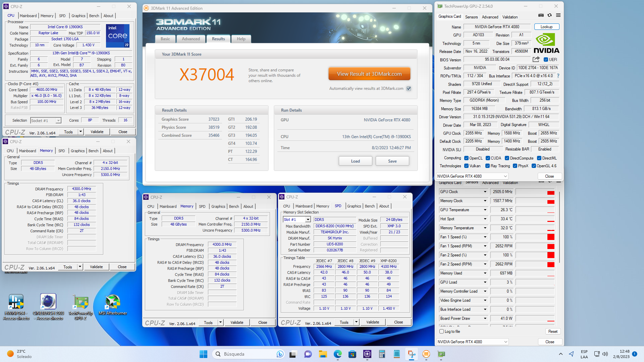The height and width of the screenshot is (362, 644).
Task: Launch Microsoft Edge from the taskbar
Action: tap(337, 354)
